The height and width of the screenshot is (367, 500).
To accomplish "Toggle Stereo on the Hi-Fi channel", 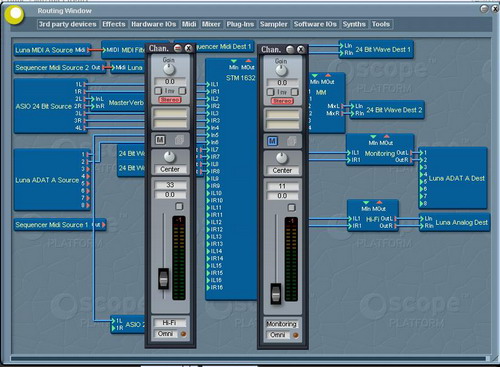I will (170, 100).
